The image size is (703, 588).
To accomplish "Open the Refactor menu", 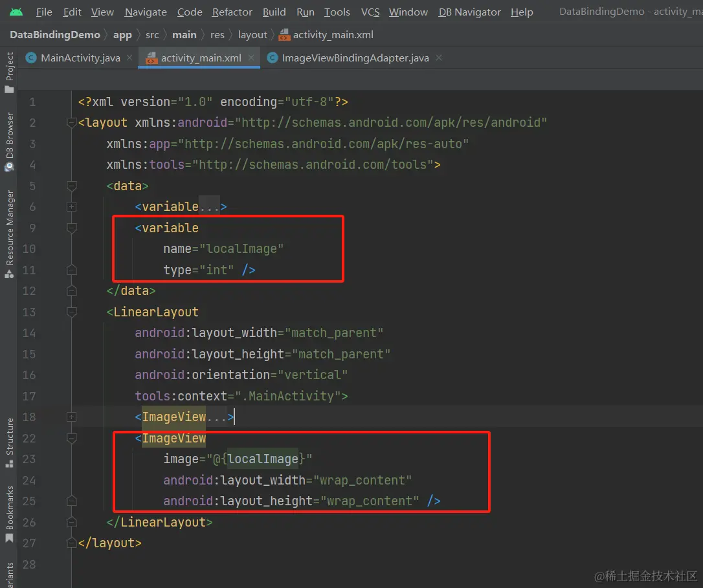I will point(232,12).
